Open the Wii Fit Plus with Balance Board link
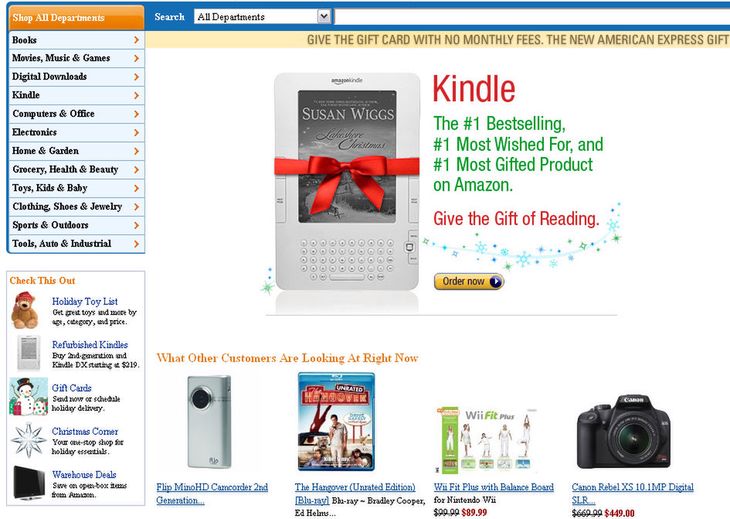This screenshot has height=519, width=730. 493,487
